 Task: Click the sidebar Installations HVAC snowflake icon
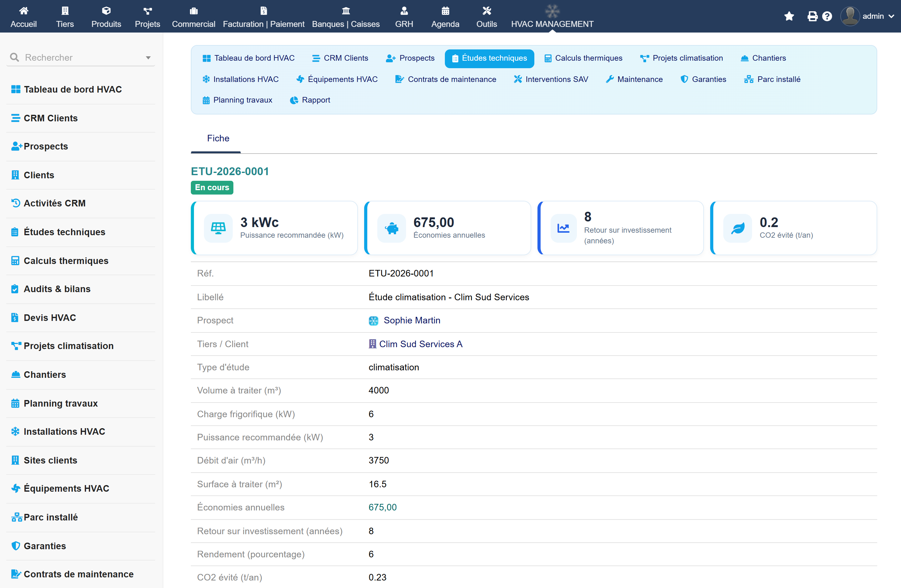click(15, 431)
